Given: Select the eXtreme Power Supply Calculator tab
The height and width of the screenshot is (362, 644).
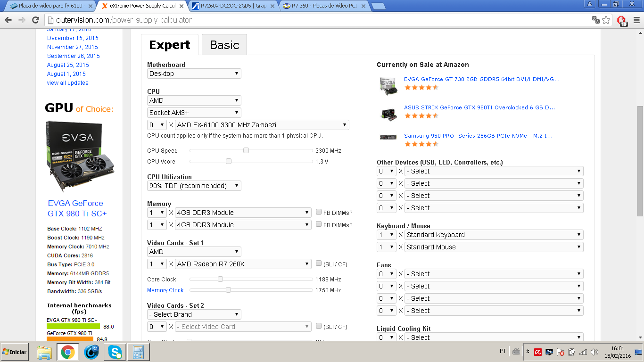Looking at the screenshot, I should [141, 6].
